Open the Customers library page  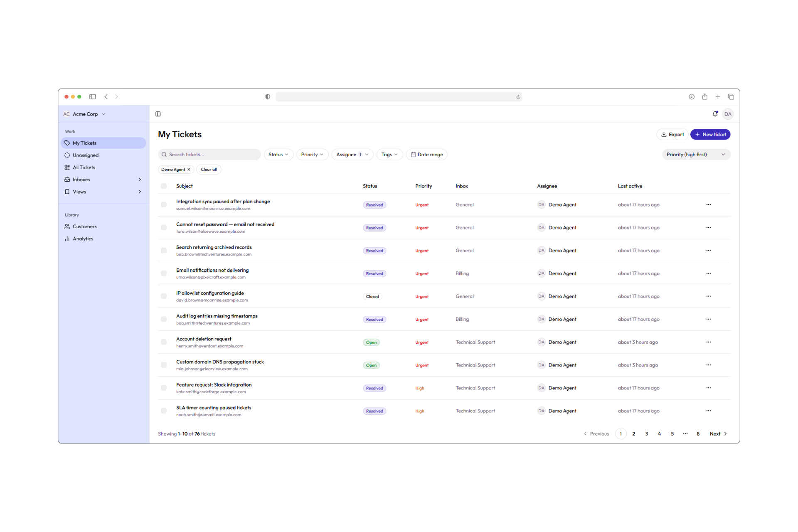point(103,227)
